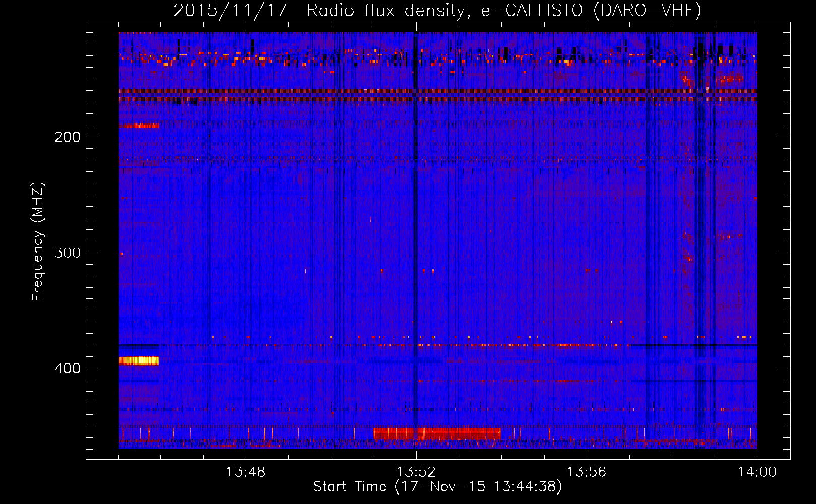Click the 400 frequency tick label
This screenshot has height=504, width=816.
click(68, 368)
